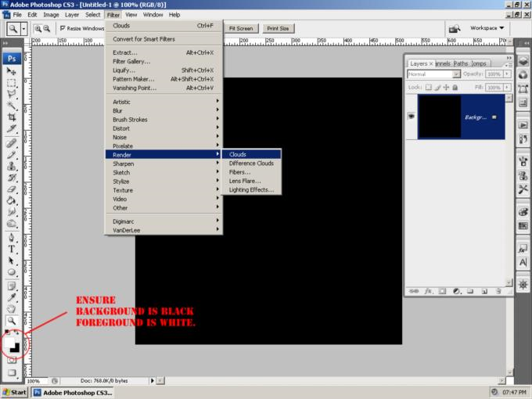
Task: Select the Smudge tool
Action: (12, 212)
